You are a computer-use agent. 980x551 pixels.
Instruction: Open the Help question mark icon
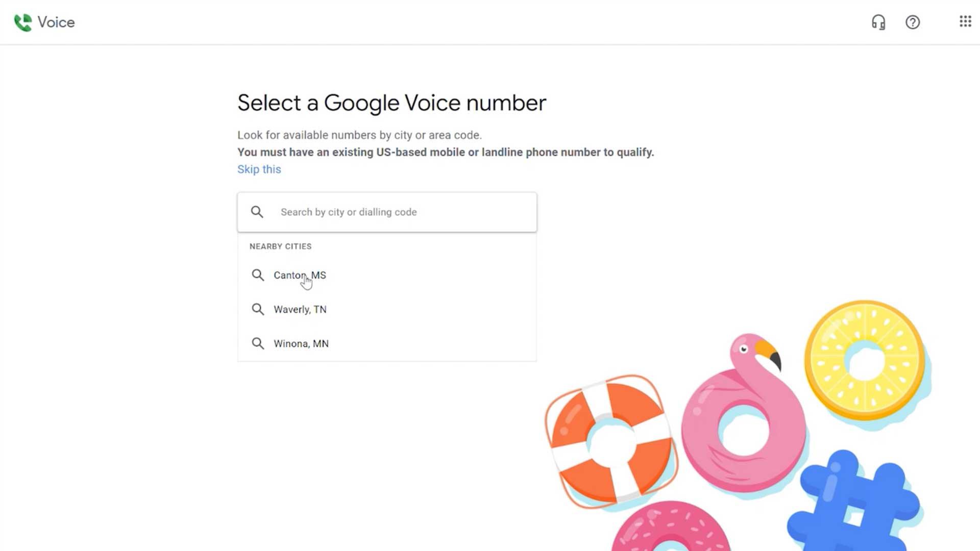point(913,22)
